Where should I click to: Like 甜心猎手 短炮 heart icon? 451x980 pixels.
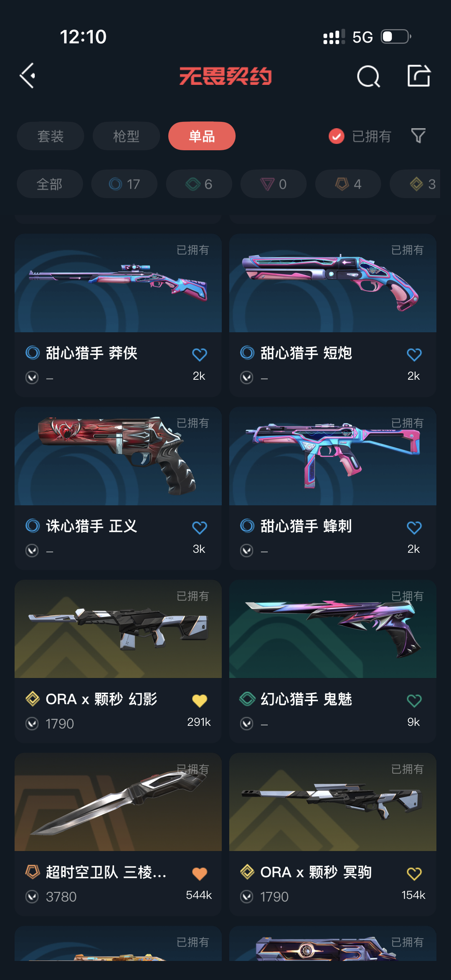click(x=414, y=354)
